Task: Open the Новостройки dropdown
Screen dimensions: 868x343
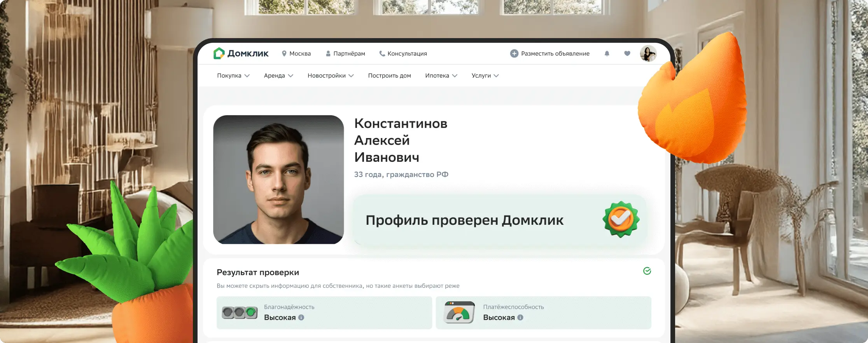Action: (x=331, y=75)
